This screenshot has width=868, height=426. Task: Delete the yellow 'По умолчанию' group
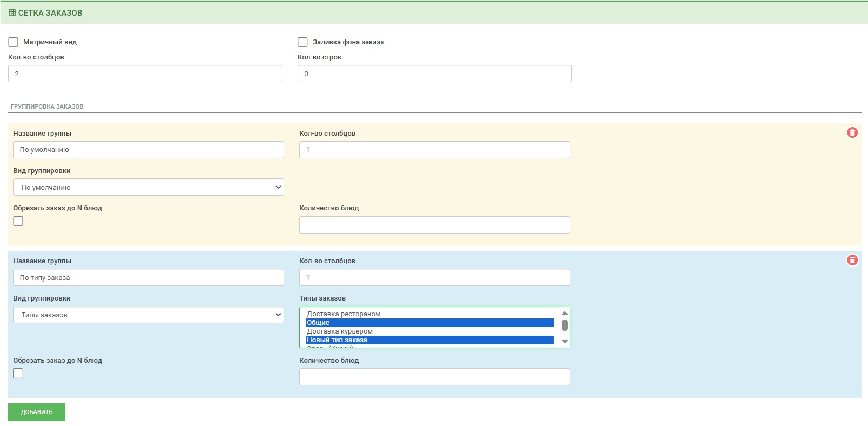(x=852, y=132)
